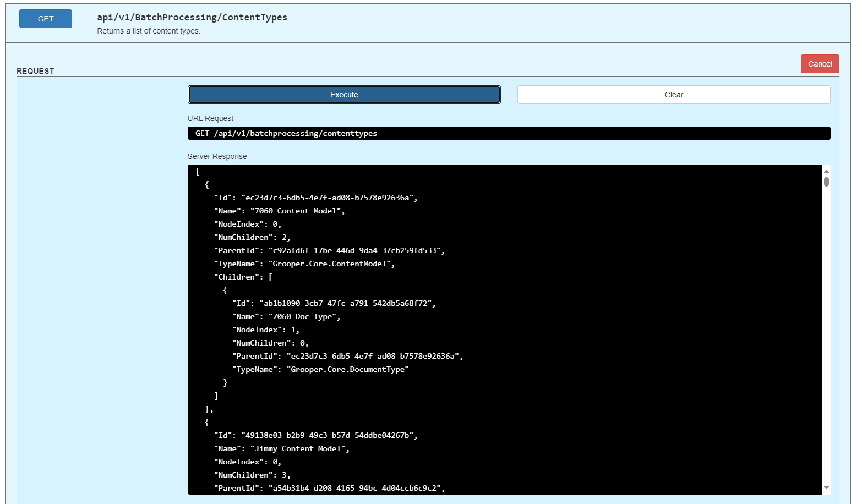Click the blue GET method button

coord(46,19)
